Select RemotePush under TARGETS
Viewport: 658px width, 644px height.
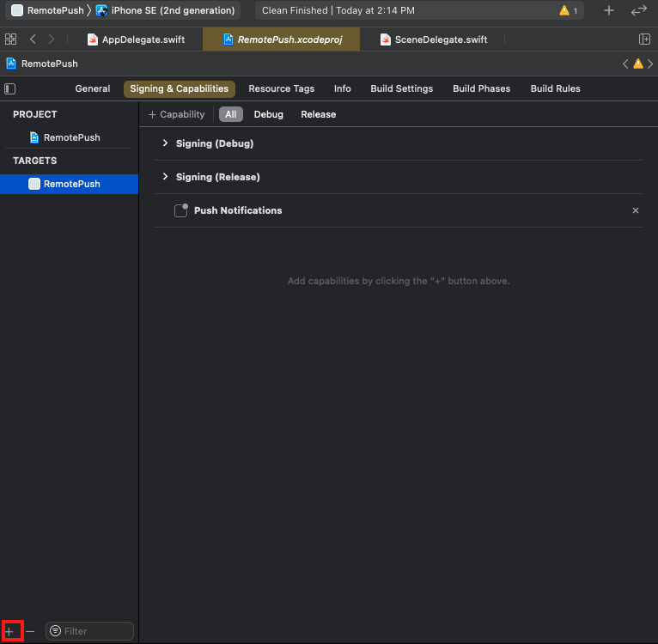[x=70, y=184]
